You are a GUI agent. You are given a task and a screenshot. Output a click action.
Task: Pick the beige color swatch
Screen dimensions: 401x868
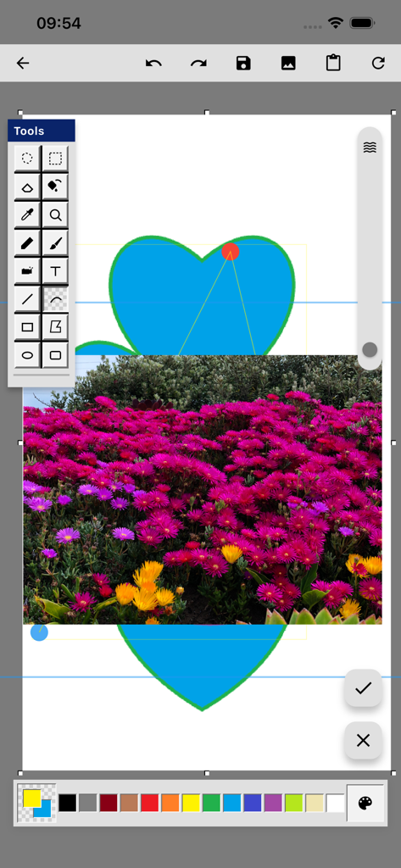(315, 804)
